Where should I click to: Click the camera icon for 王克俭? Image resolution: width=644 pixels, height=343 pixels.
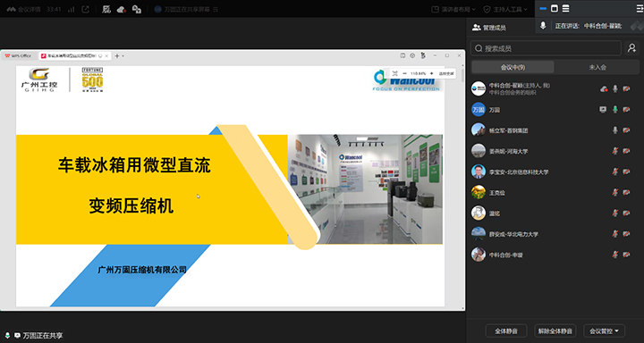[x=626, y=192]
